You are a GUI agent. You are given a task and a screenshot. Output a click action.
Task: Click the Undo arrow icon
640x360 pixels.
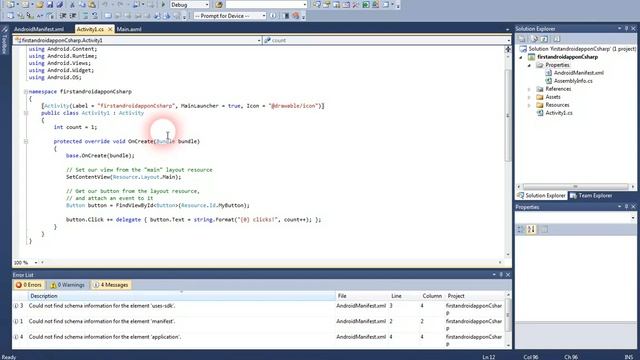point(105,4)
